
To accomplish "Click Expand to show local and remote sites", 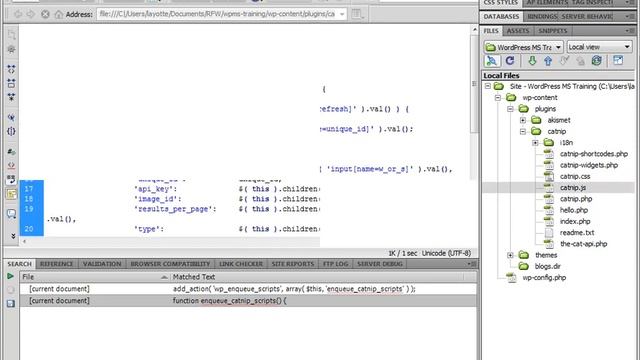I will coord(618,61).
